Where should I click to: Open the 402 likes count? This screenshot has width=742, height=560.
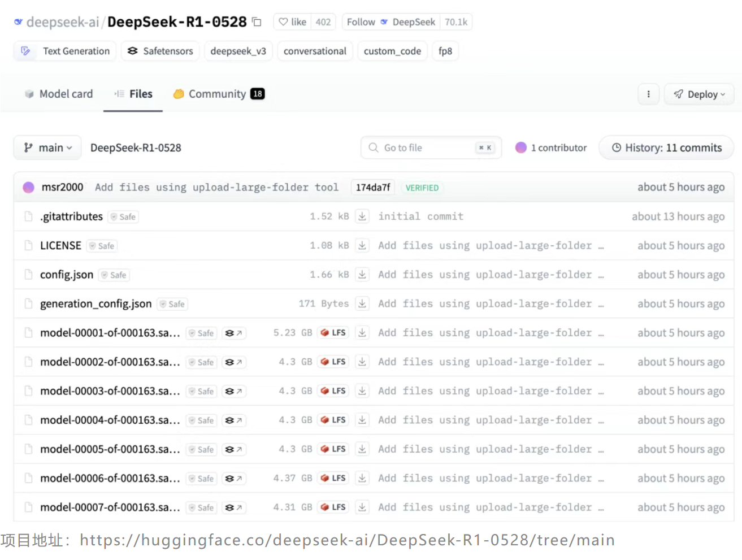coord(323,22)
